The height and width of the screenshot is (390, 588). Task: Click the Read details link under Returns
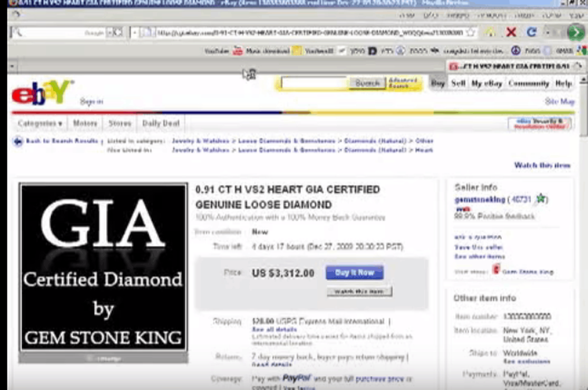click(x=271, y=364)
